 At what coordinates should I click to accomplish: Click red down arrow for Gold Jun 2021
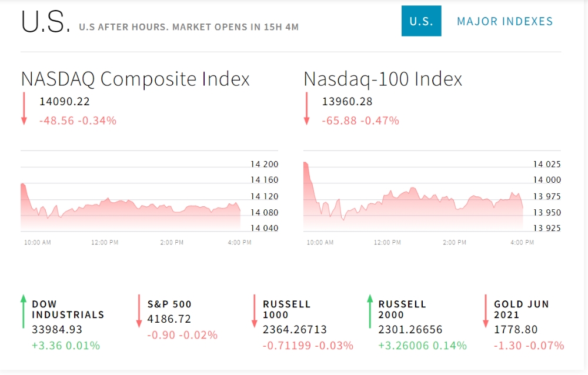(486, 312)
